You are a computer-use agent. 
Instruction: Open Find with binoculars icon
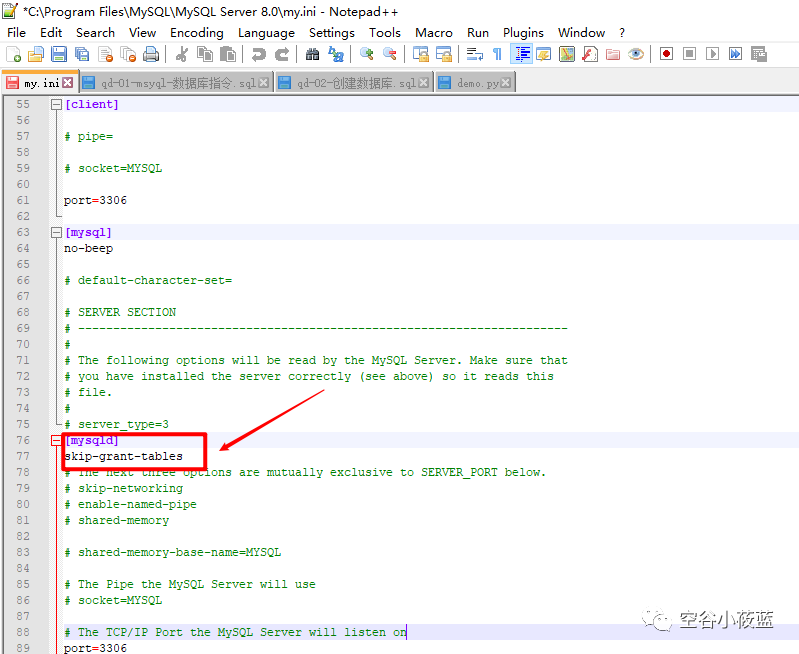pos(312,54)
